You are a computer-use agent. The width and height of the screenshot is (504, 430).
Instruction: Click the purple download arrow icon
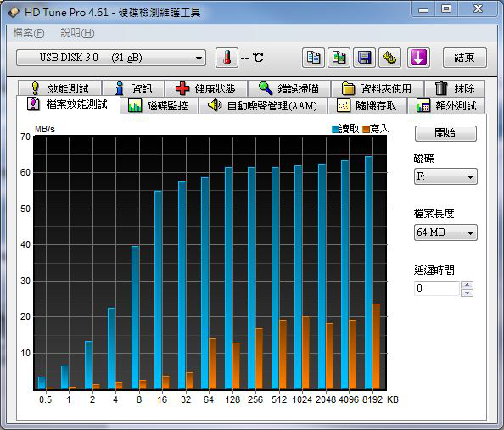point(418,58)
